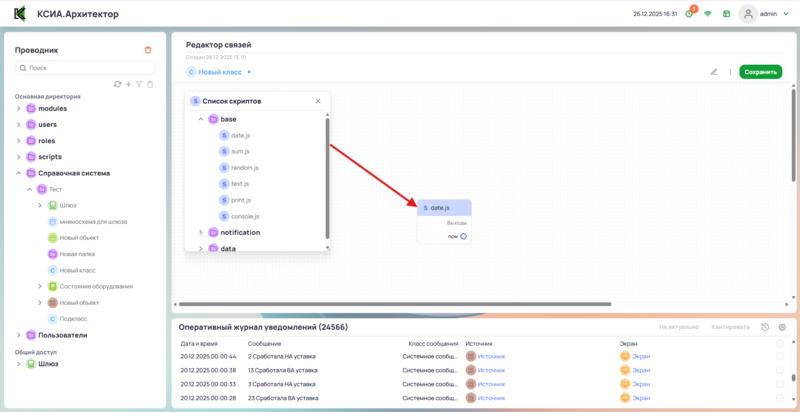Click the green Сохранить button
Viewport: 800px width, 412px height.
[760, 72]
